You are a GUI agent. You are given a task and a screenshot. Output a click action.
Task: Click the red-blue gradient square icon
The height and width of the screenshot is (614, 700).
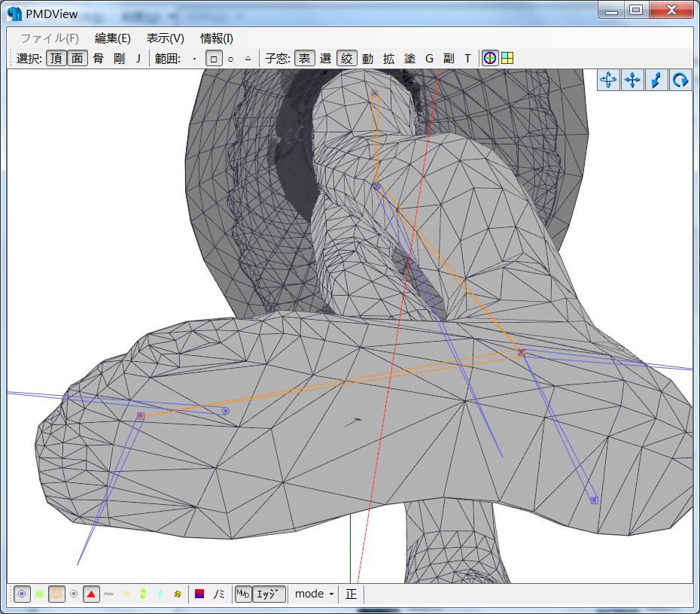(200, 594)
